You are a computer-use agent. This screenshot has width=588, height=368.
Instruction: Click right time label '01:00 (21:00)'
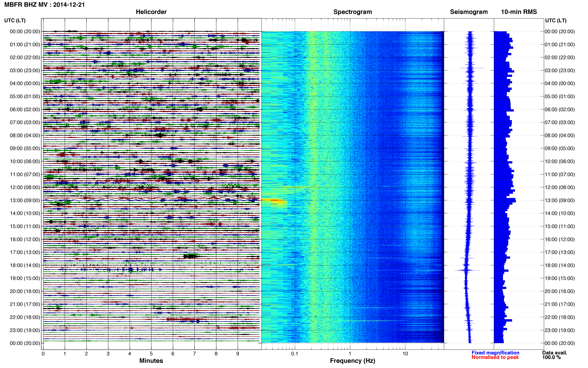(x=560, y=45)
